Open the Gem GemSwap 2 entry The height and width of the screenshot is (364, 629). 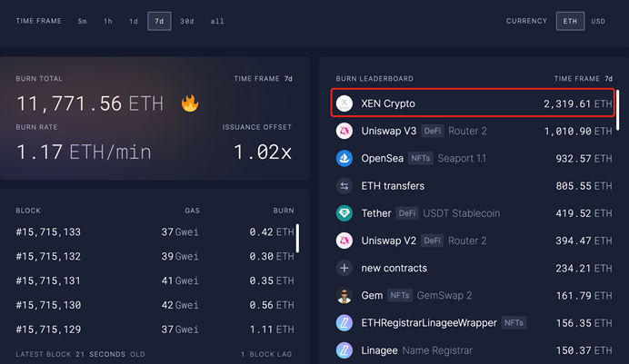(x=474, y=296)
